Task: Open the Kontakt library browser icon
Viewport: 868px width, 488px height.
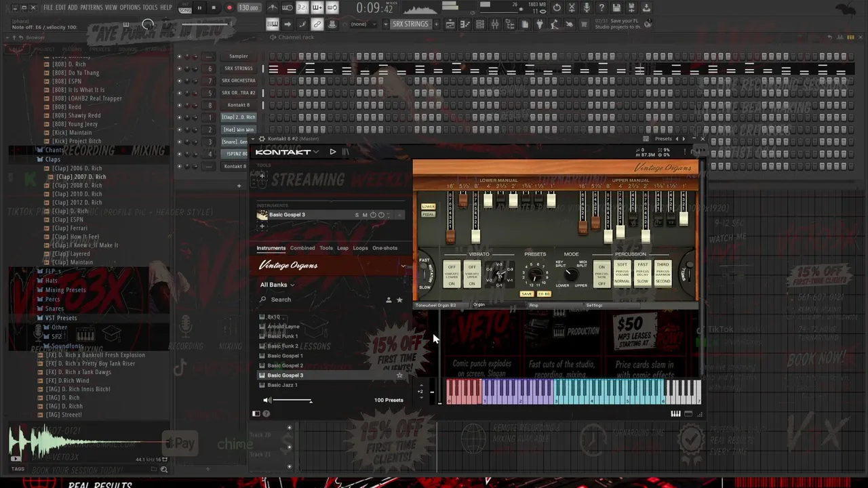Action: [346, 152]
